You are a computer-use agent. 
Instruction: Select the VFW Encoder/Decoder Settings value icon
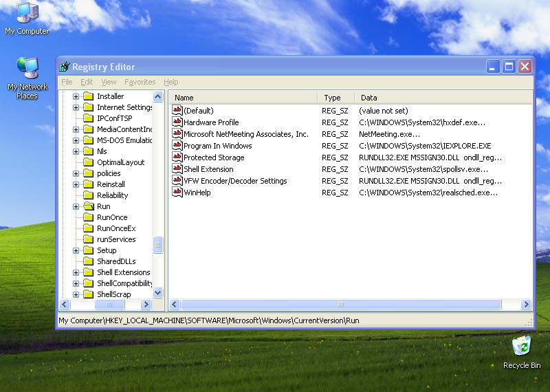[177, 180]
